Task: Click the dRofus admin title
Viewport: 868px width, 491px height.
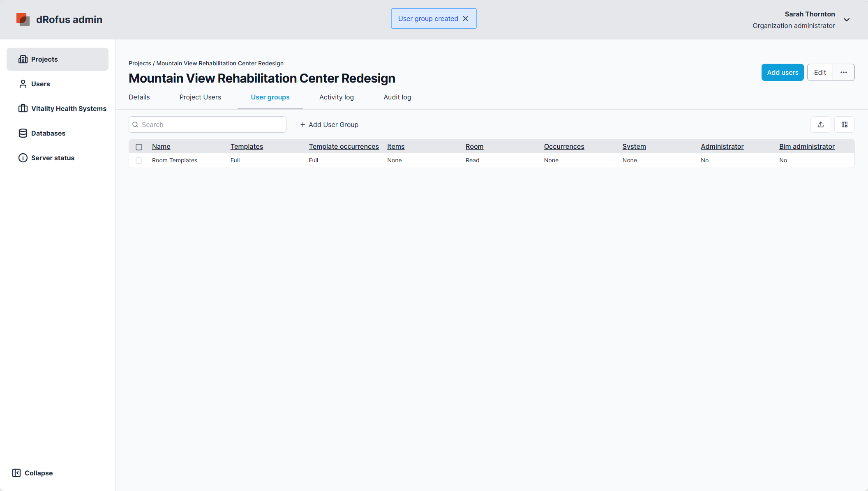Action: click(x=69, y=19)
